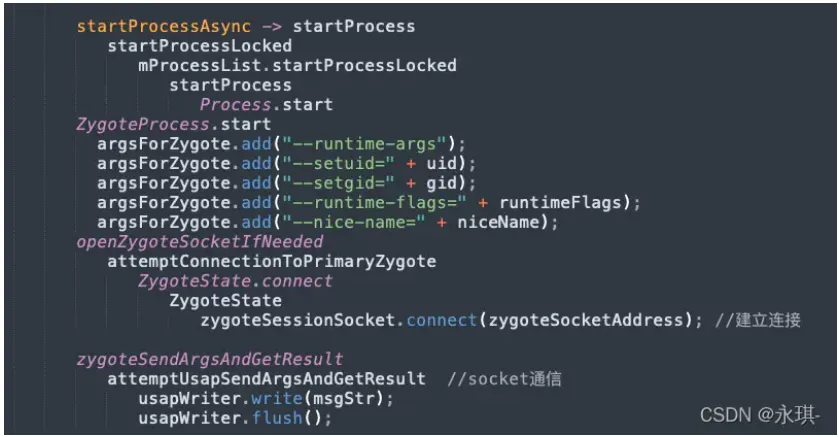Click attemptConnectionToPrimaryZygote text
The width and height of the screenshot is (839, 437).
(x=272, y=262)
